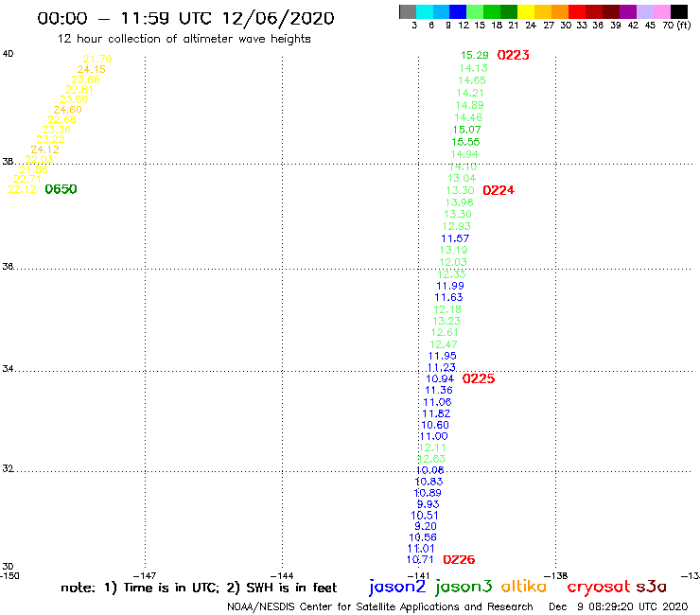Screen dimensions: 700x615
Task: Click the purple swatch in the color scale
Action: click(628, 11)
